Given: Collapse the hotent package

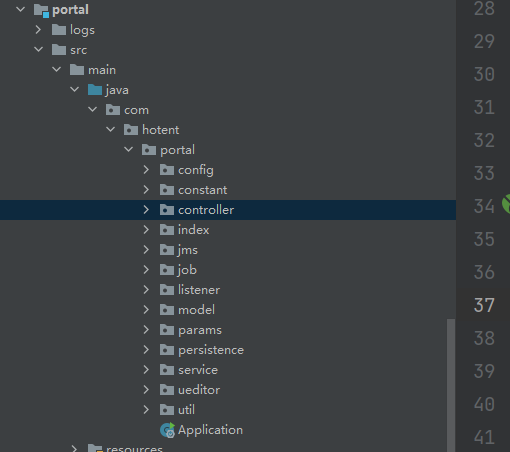Looking at the screenshot, I should (110, 129).
